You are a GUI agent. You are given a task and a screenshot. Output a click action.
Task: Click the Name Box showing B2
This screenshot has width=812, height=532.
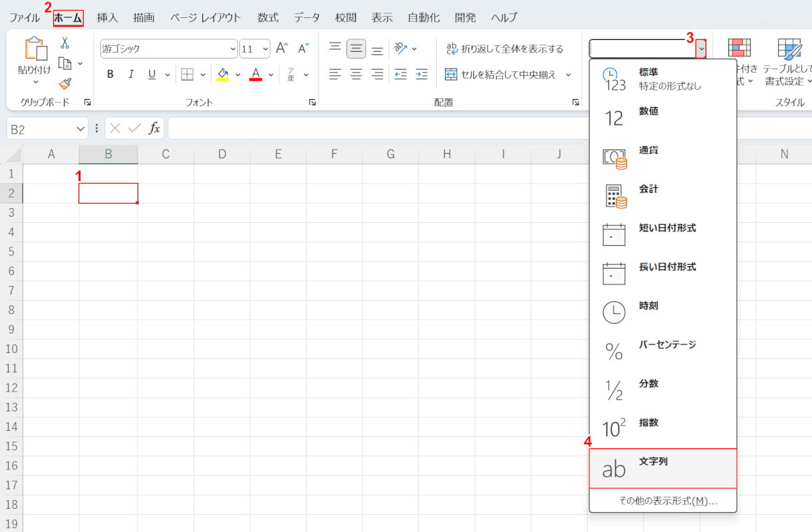coord(40,129)
